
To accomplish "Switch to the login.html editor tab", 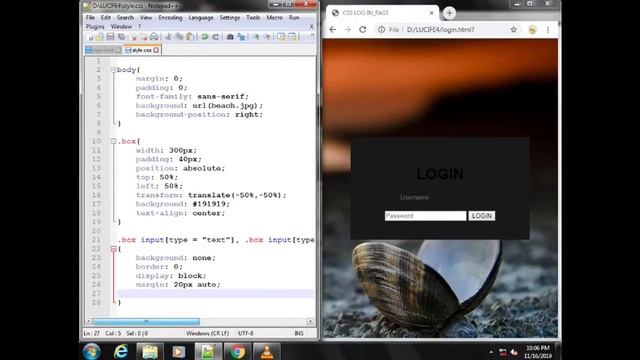I will 103,50.
